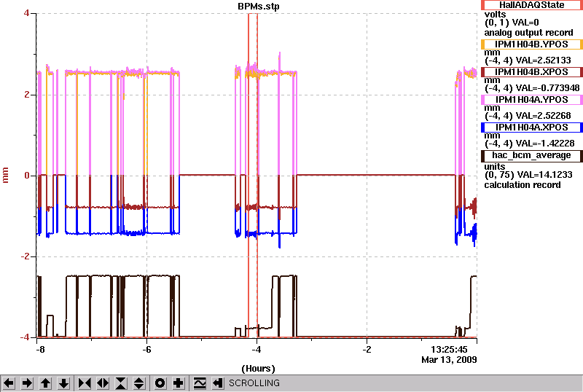Click the vertical zoom-in hourglass icon

(x=121, y=383)
